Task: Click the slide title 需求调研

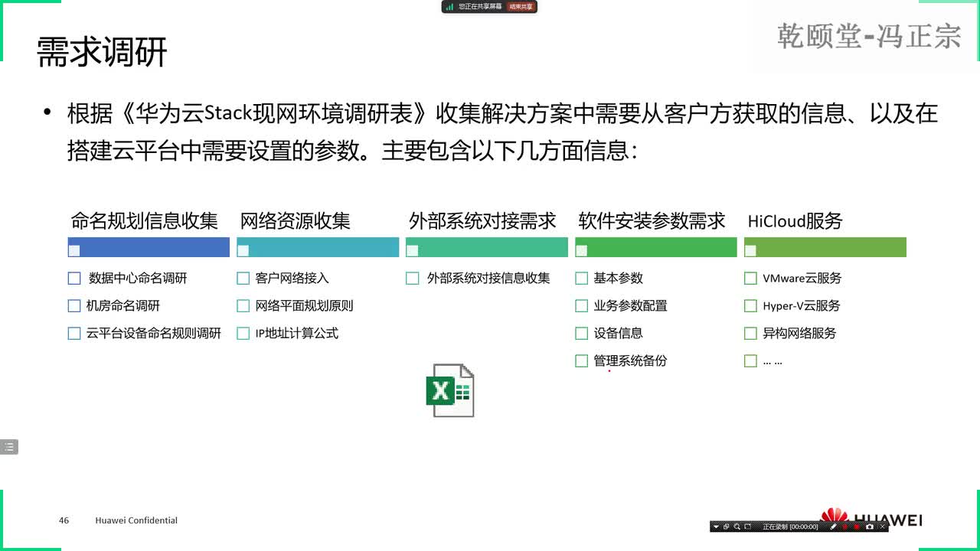Action: click(102, 53)
